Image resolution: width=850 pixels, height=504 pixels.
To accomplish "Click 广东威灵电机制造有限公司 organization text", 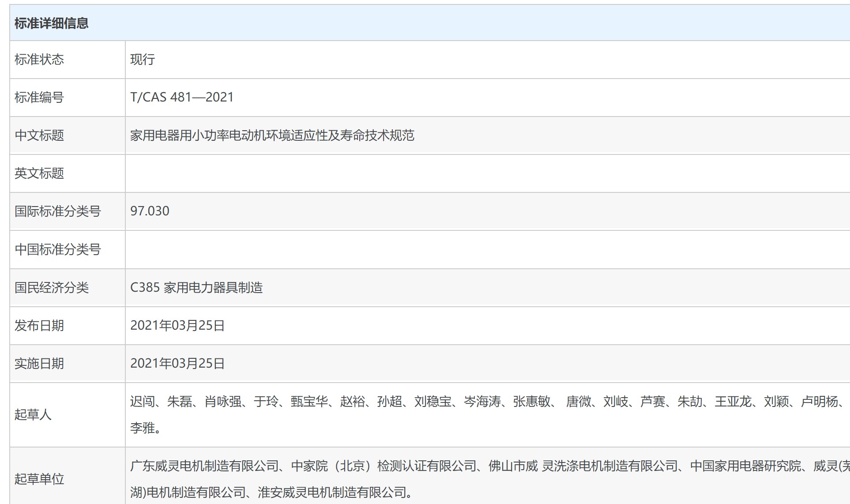I will 204,466.
